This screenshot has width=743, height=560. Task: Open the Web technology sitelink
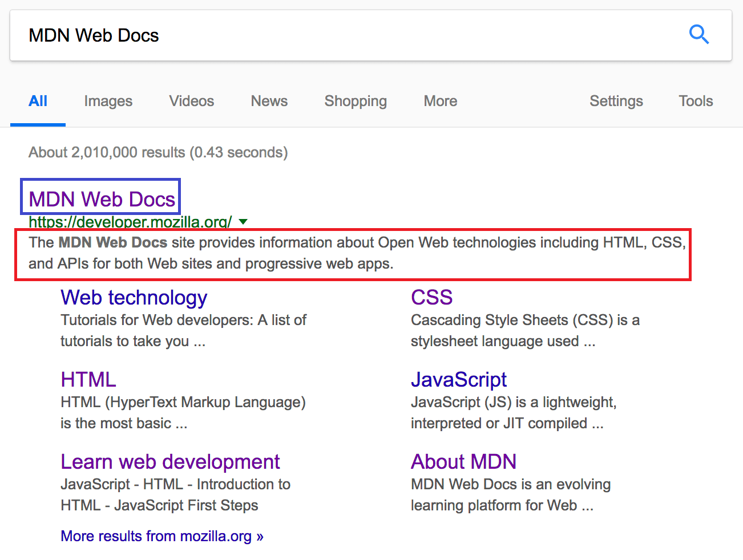tap(134, 297)
